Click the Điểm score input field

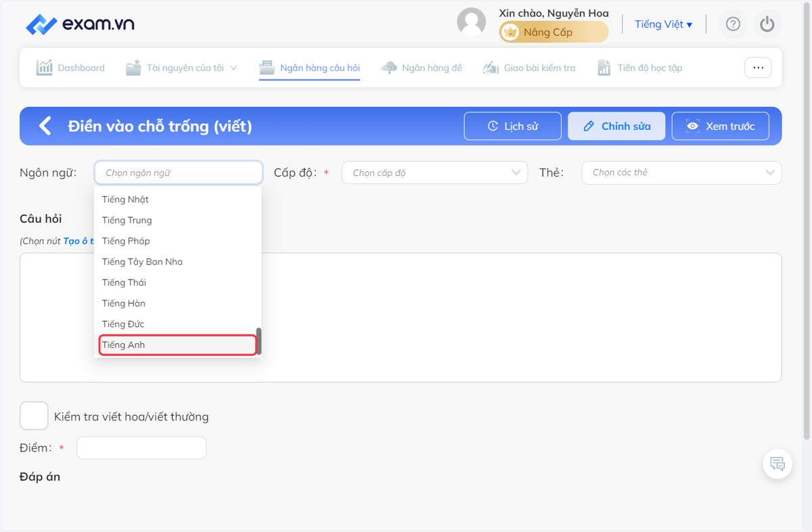[141, 448]
